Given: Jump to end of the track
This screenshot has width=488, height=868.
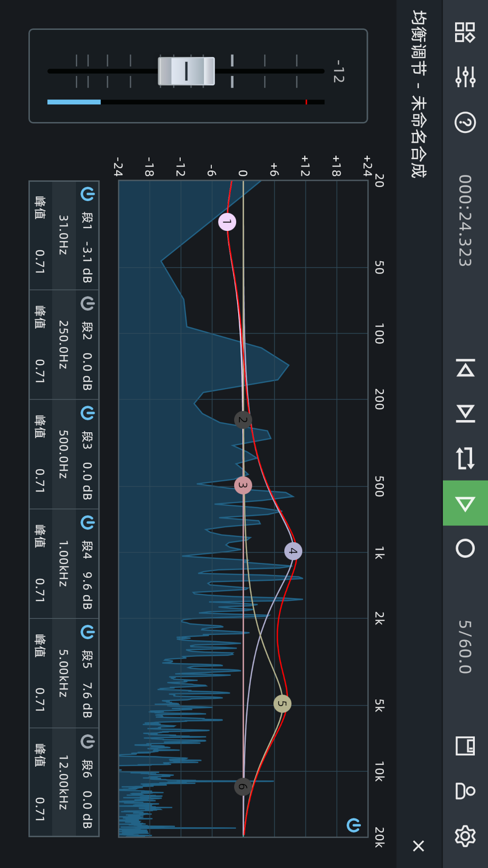Looking at the screenshot, I should (465, 413).
